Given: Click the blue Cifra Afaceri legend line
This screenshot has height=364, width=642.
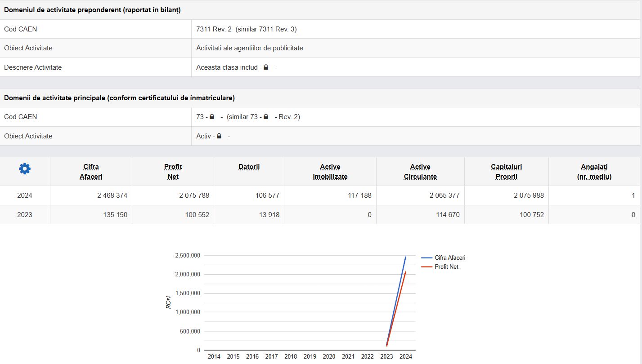Looking at the screenshot, I should 427,258.
